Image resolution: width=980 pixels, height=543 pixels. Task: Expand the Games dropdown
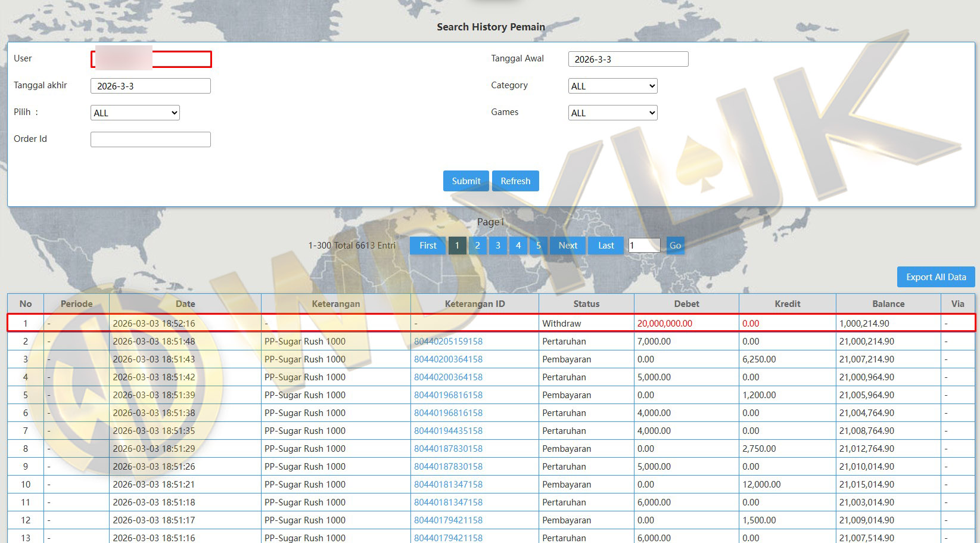[612, 113]
